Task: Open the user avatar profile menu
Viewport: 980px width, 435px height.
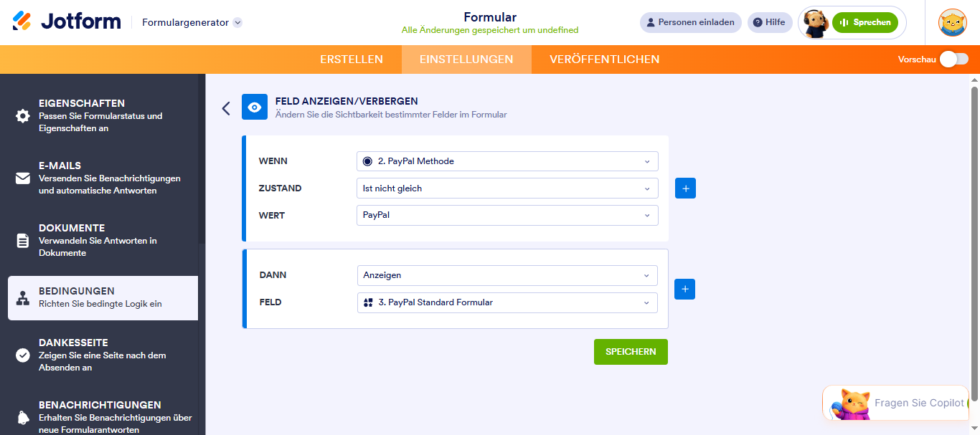Action: pyautogui.click(x=953, y=22)
